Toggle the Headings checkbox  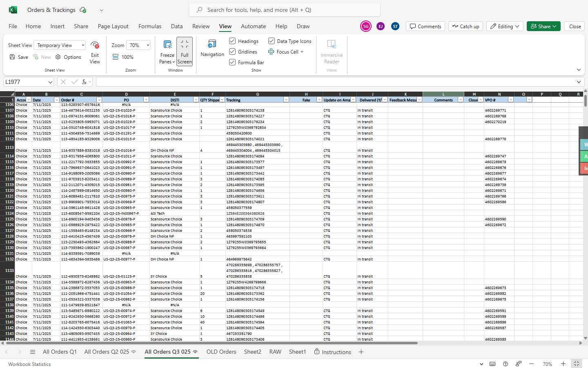pos(232,41)
